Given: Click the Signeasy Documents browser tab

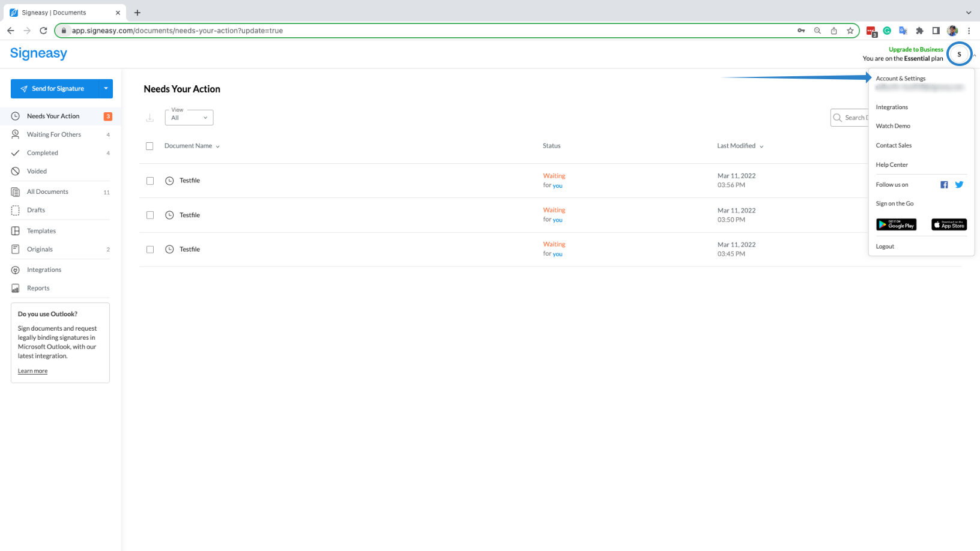Looking at the screenshot, I should 63,13.
